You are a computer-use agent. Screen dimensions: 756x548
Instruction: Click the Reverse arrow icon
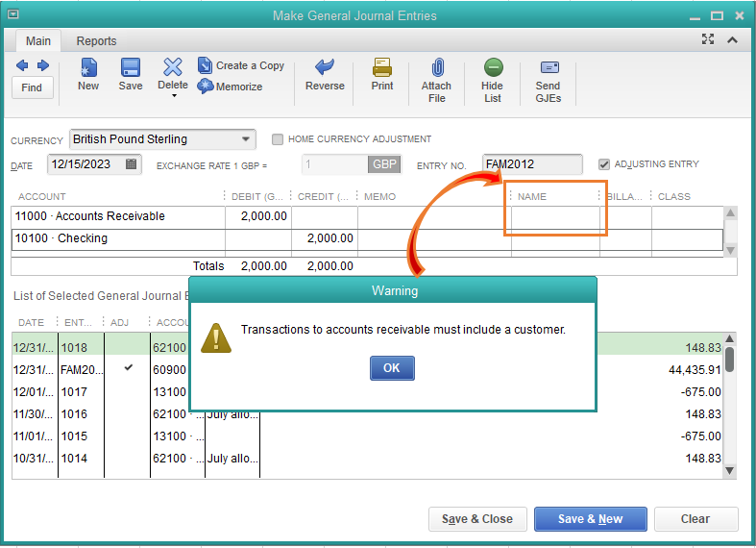pyautogui.click(x=325, y=67)
